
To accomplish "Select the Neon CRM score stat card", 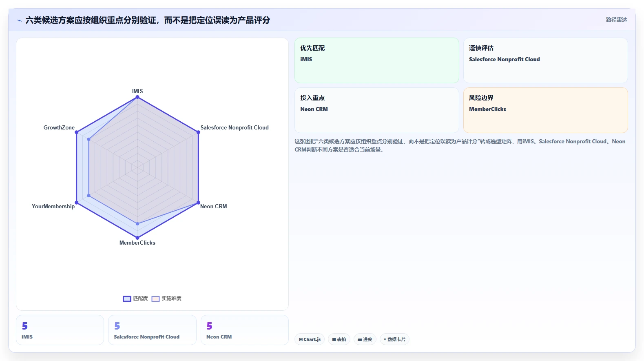I will (x=245, y=330).
